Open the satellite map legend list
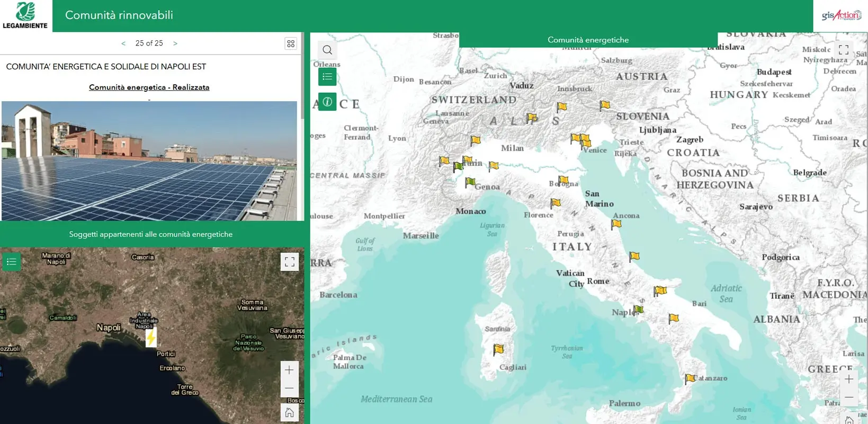The height and width of the screenshot is (424, 868). click(12, 262)
